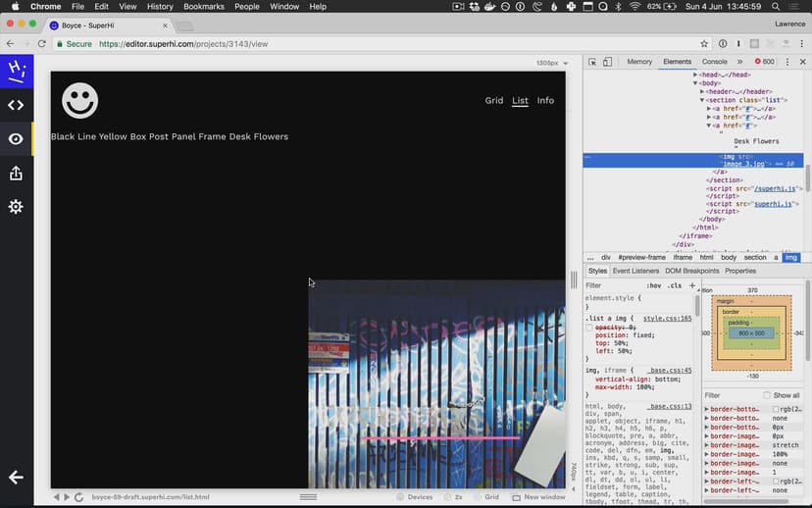The image size is (812, 508).
Task: Enable the Show all computed styles checkbox
Action: (x=767, y=395)
